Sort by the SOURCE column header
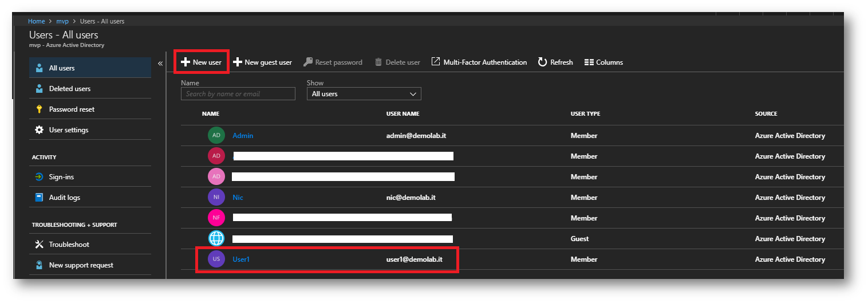The height and width of the screenshot is (303, 868). coord(766,114)
